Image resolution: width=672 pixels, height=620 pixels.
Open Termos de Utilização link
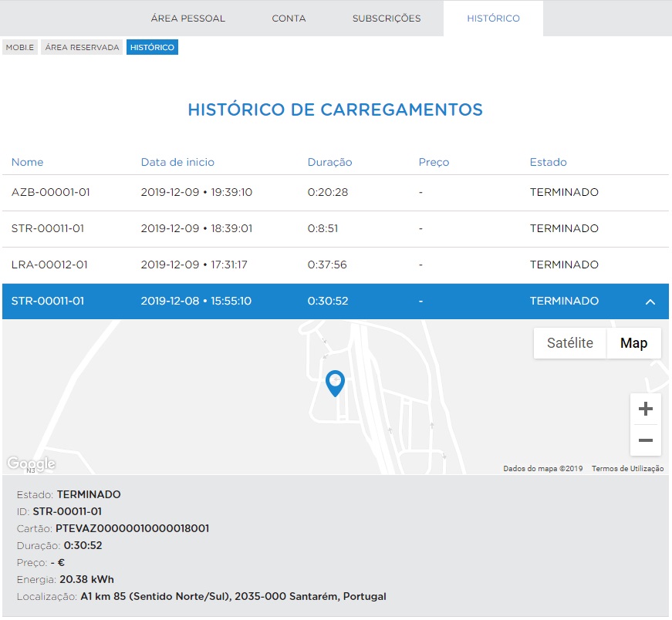click(627, 469)
